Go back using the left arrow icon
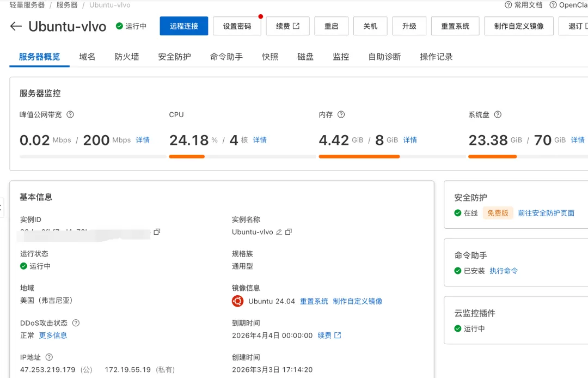Image resolution: width=588 pixels, height=378 pixels. 16,26
